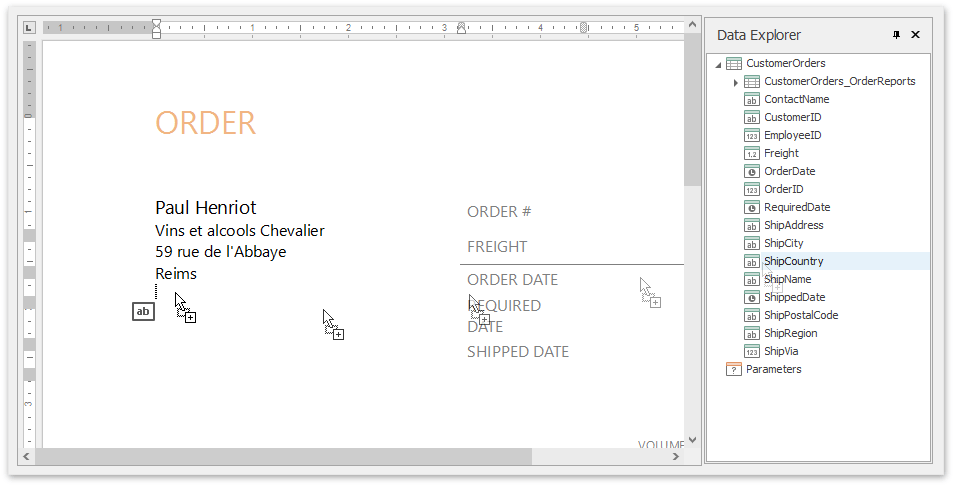Click the ShipAddress field icon
956x488 pixels.
[x=752, y=226]
